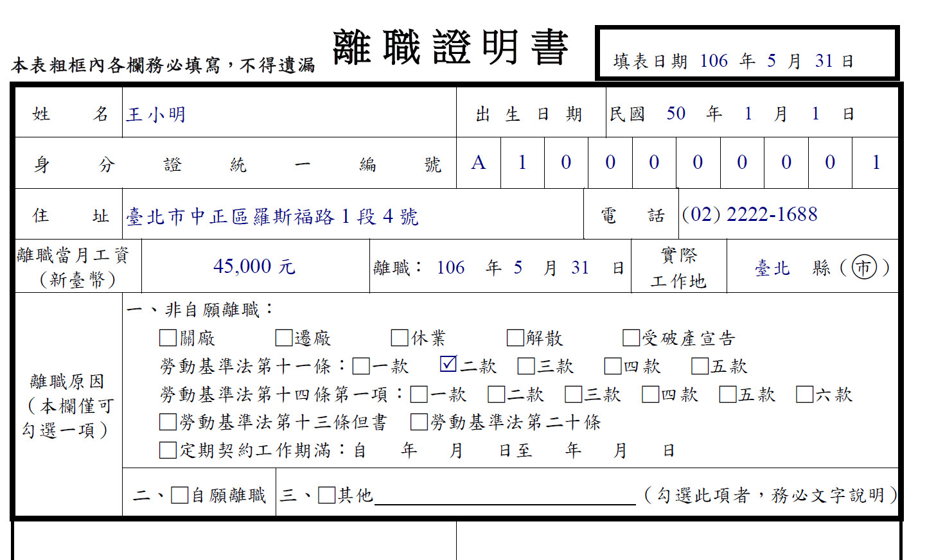Click the 出生日期 label

(x=529, y=114)
